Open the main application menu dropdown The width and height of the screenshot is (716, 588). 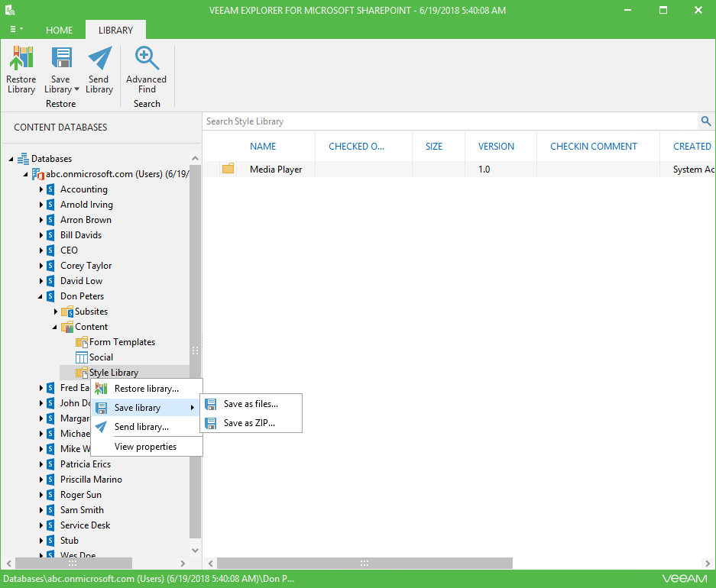point(17,29)
